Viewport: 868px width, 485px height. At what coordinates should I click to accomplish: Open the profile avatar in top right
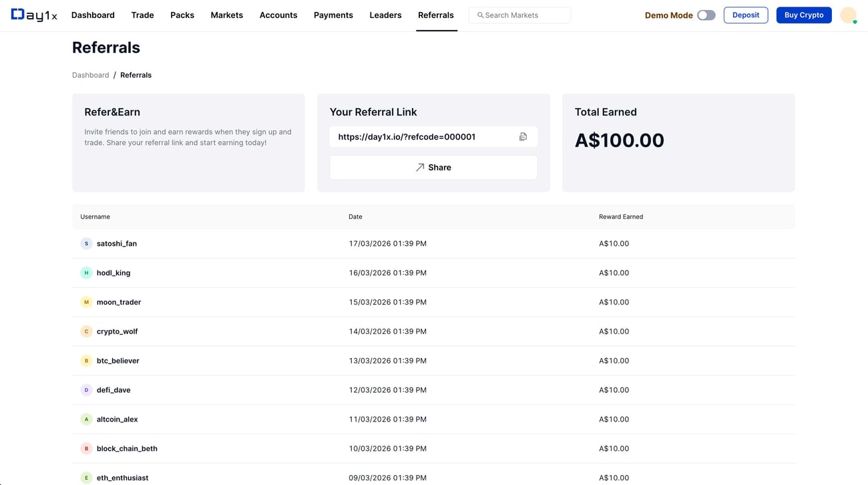[848, 15]
